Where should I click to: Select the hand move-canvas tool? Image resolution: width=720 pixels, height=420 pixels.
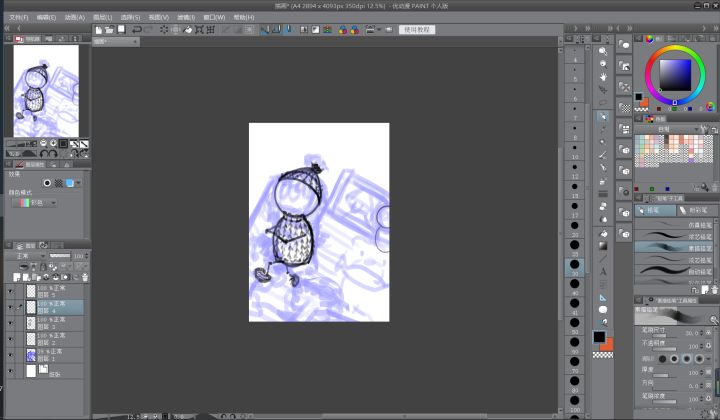(x=603, y=77)
